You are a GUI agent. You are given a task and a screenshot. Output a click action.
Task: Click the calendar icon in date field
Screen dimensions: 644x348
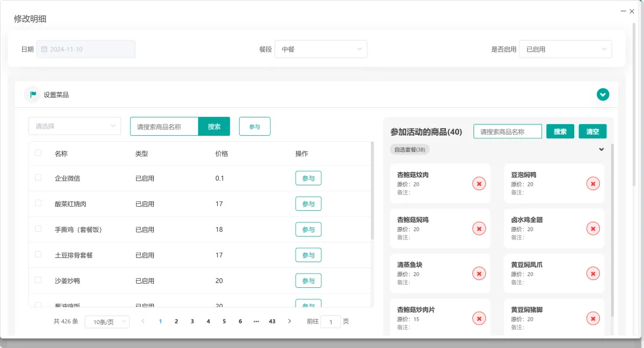[44, 49]
